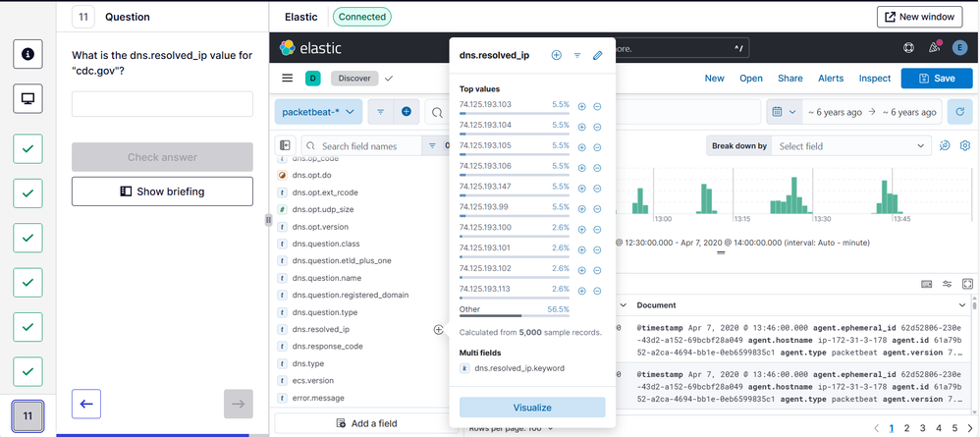Click edit pencil icon in dns.resolved_ip popup
This screenshot has width=980, height=437.
597,56
